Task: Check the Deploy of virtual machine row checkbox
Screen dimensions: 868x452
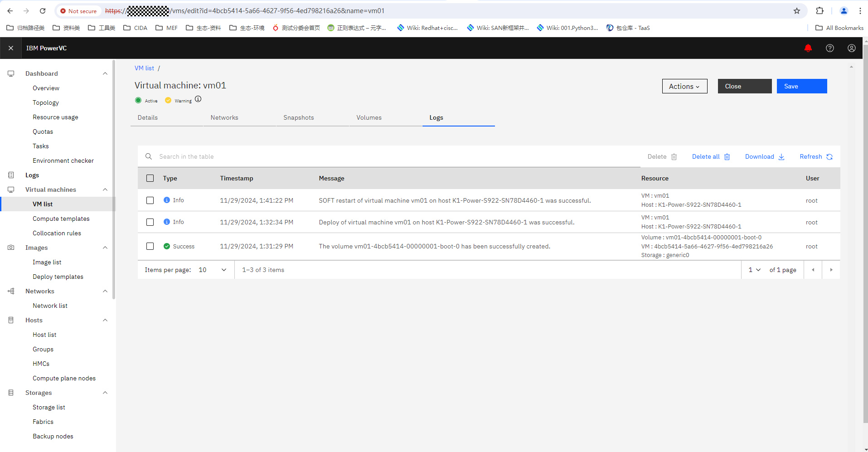Action: (x=150, y=222)
